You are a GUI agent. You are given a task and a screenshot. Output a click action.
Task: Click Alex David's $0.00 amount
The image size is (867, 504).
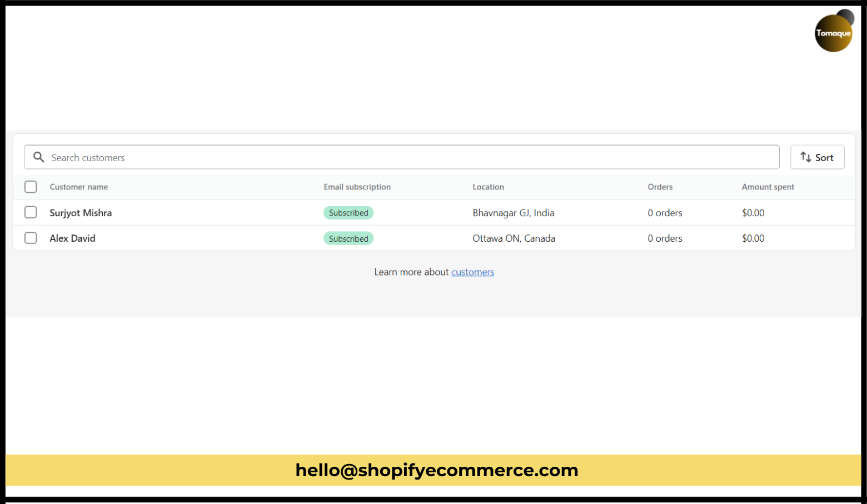(x=753, y=238)
